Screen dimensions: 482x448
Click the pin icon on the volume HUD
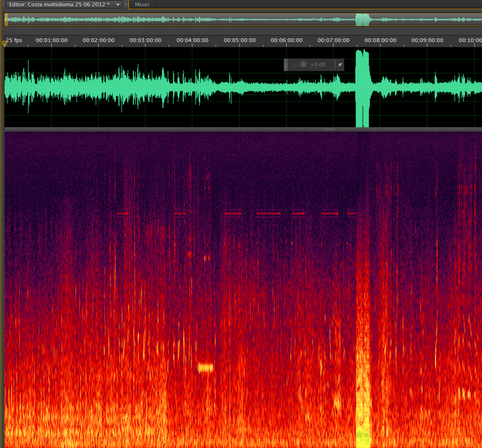(338, 65)
